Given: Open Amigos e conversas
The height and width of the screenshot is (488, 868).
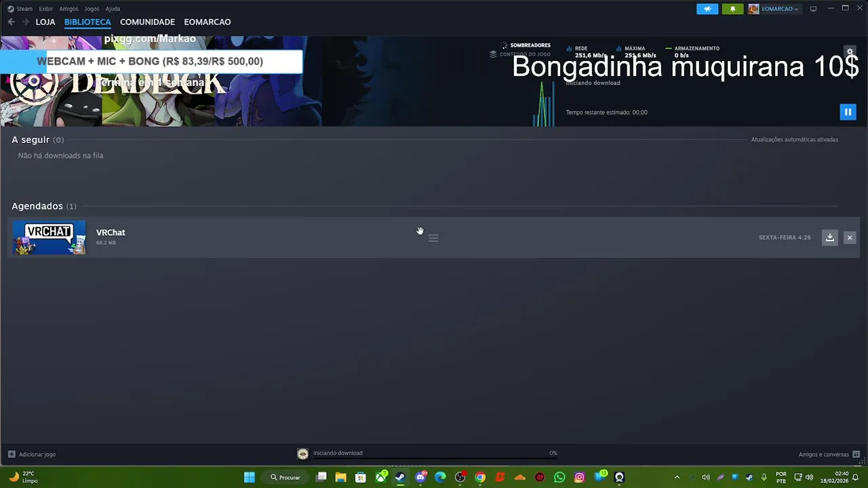Looking at the screenshot, I should click(829, 454).
